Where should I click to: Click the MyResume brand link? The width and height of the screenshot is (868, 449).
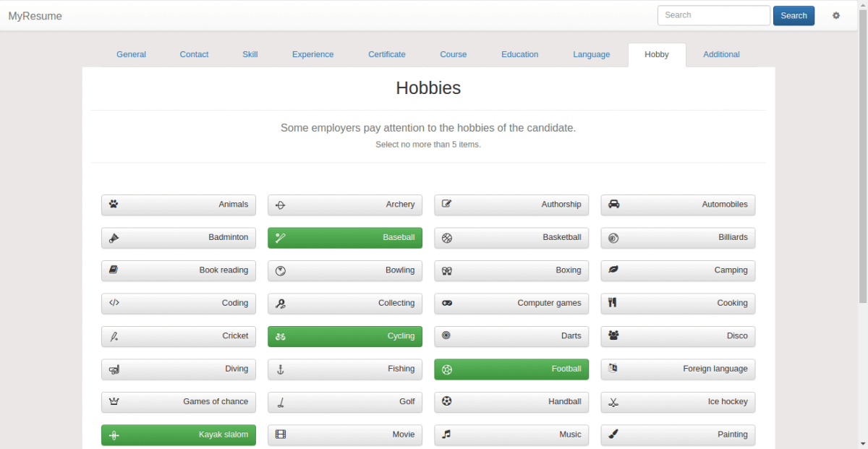pos(35,16)
